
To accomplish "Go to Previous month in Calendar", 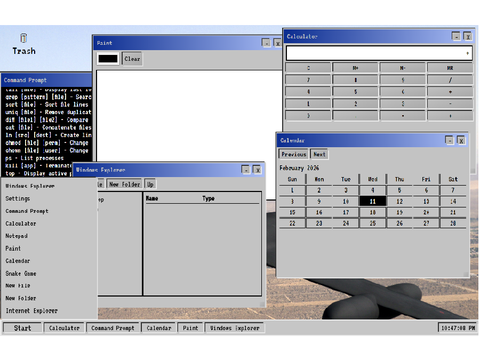I will click(293, 154).
